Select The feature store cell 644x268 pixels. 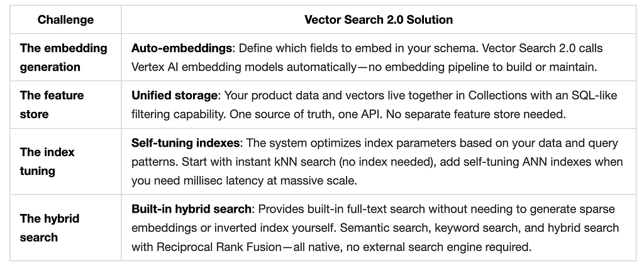pos(65,104)
